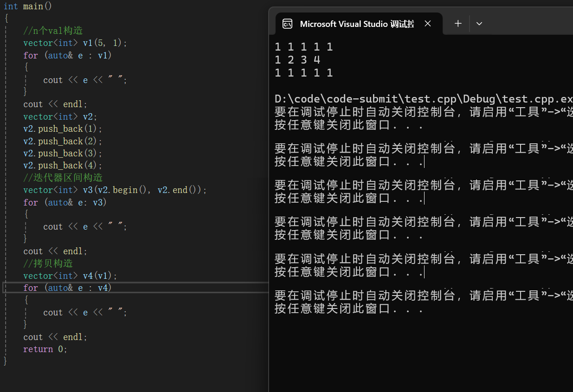Click the console icon in the tab
This screenshot has width=573, height=392.
coord(288,24)
